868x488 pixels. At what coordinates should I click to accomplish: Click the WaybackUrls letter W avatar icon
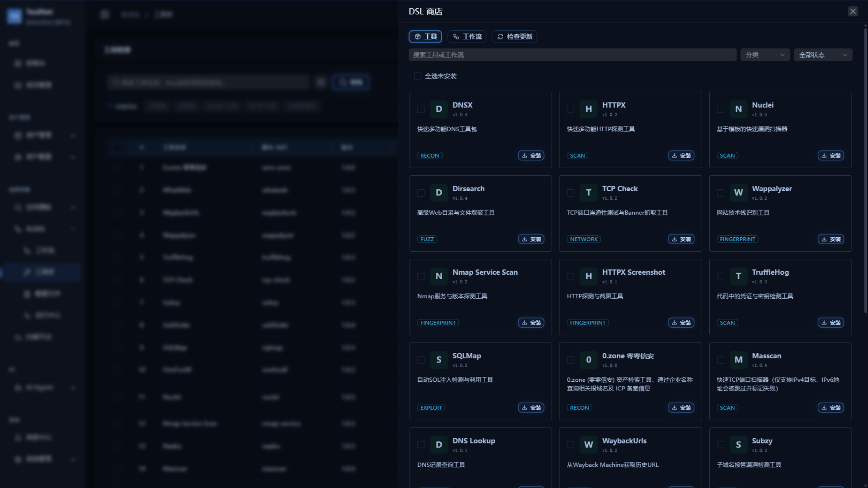click(x=588, y=445)
